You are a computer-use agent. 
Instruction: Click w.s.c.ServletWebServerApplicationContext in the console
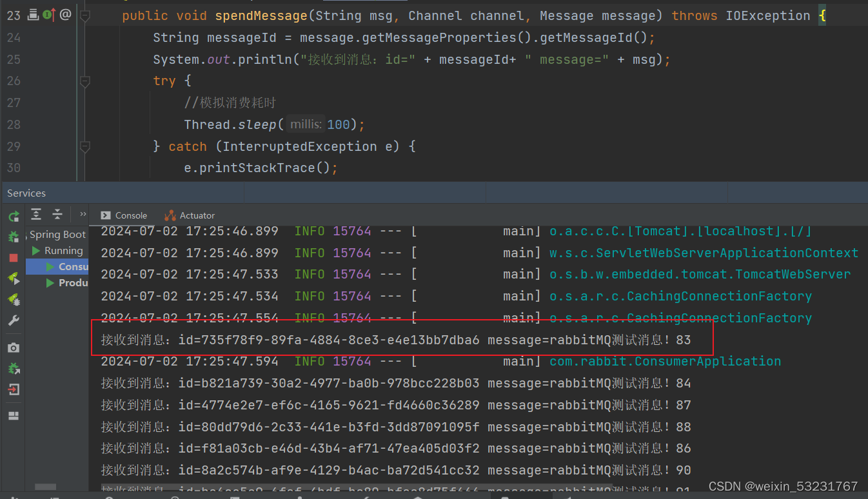[704, 253]
